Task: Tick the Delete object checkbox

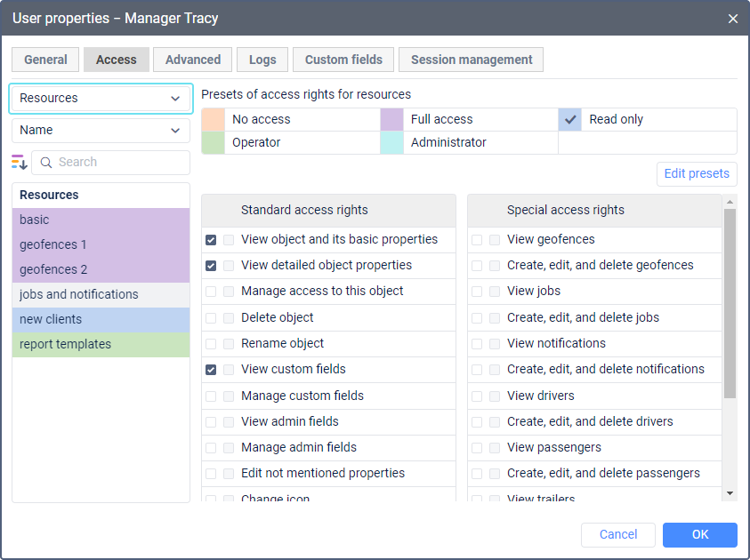Action: pos(211,317)
